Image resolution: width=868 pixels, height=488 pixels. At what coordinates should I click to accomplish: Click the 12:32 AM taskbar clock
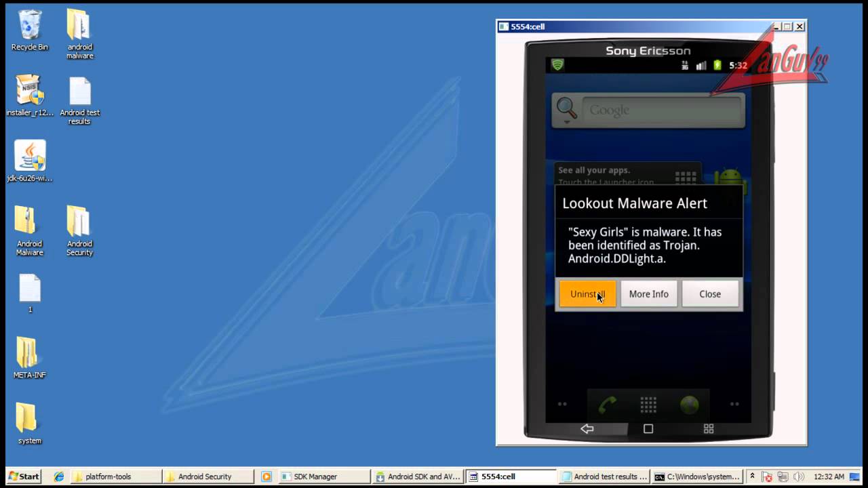[829, 476]
